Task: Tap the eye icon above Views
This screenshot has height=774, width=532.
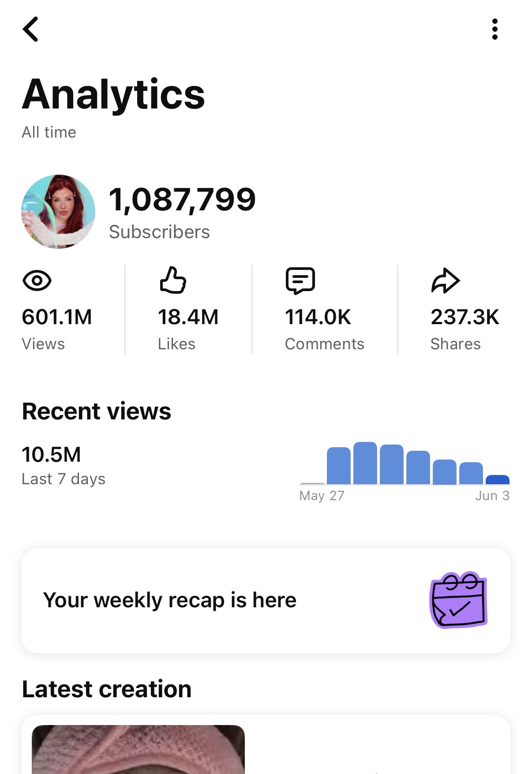Action: coord(37,280)
